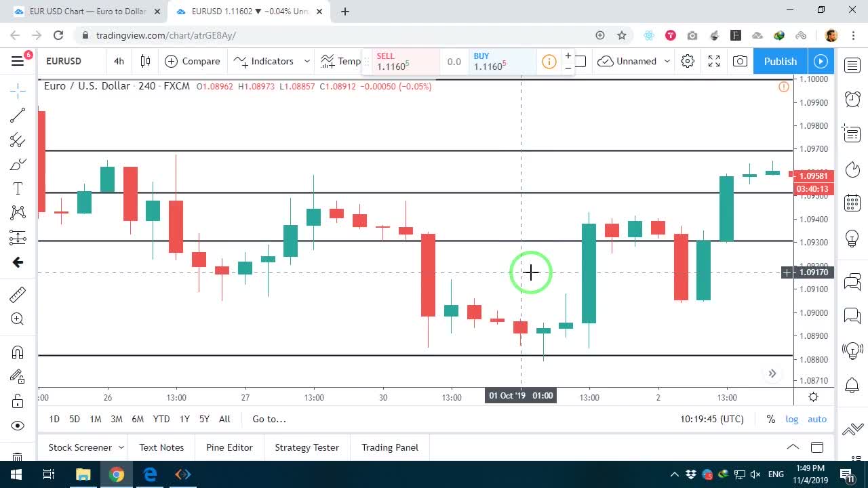Image resolution: width=868 pixels, height=488 pixels.
Task: Toggle auto scale for the chart
Action: (817, 419)
